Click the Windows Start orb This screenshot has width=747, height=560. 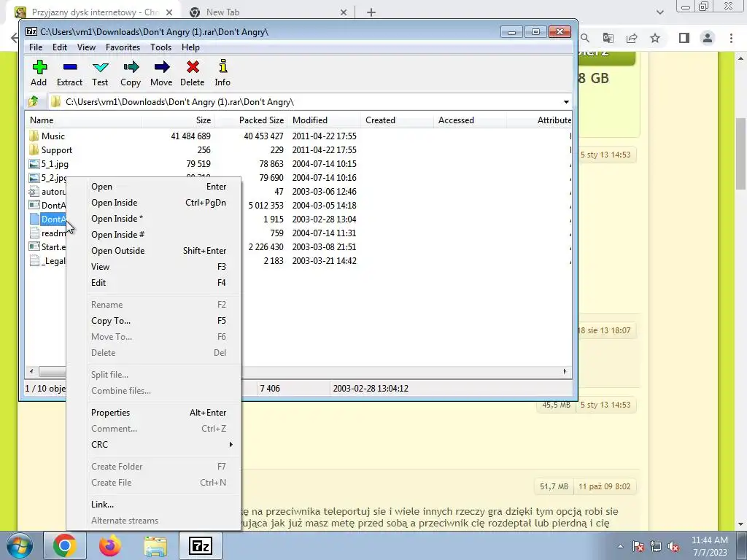pyautogui.click(x=20, y=546)
